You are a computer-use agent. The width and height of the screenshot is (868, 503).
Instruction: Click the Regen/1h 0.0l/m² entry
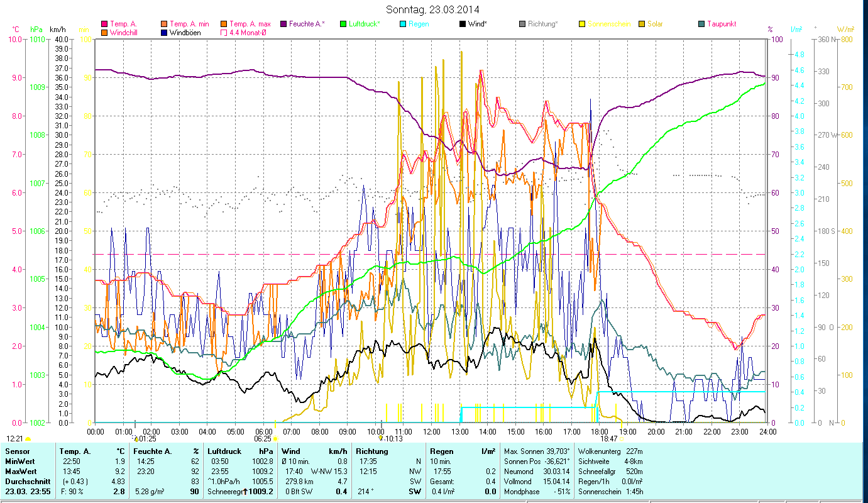(x=610, y=482)
